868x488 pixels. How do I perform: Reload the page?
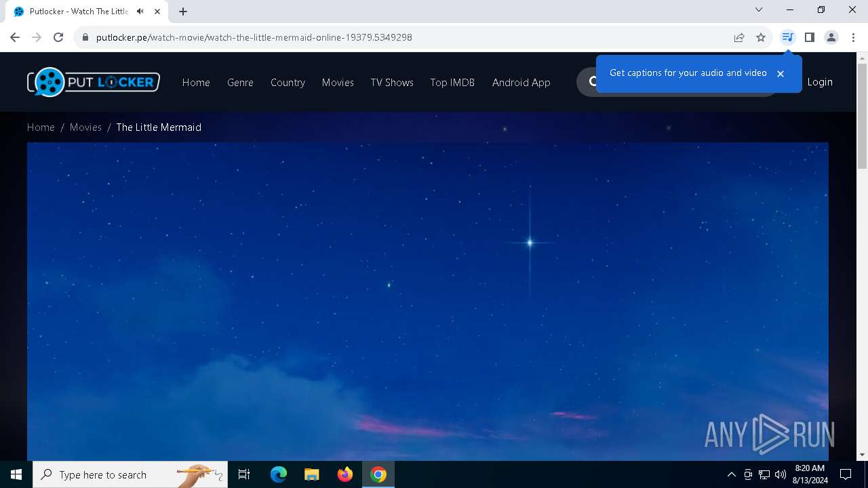pos(58,37)
